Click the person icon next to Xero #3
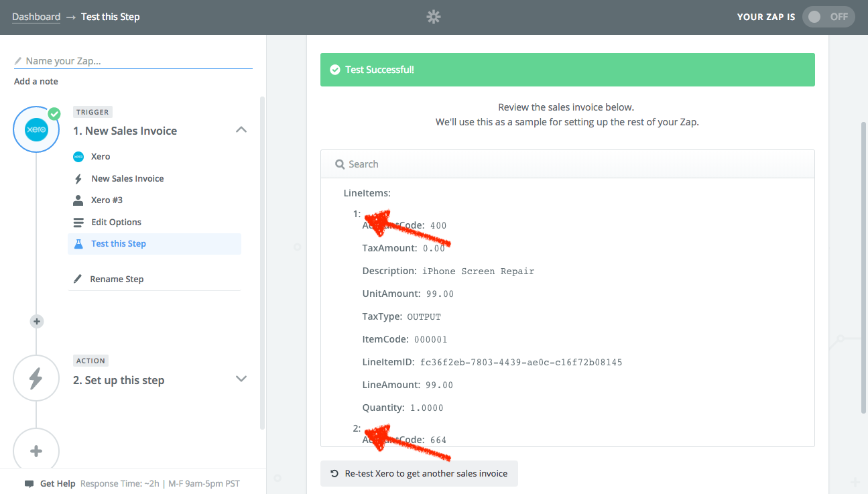 [78, 200]
